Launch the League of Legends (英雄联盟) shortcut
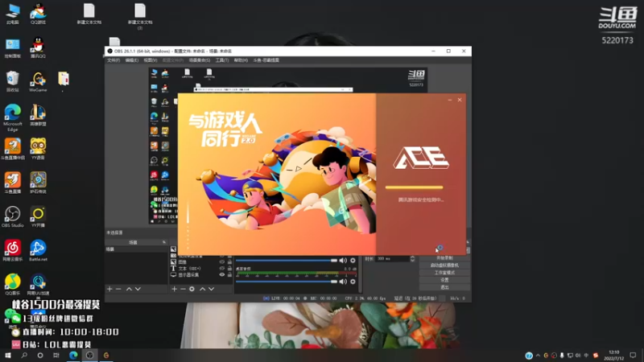The height and width of the screenshot is (362, 644). pyautogui.click(x=38, y=115)
